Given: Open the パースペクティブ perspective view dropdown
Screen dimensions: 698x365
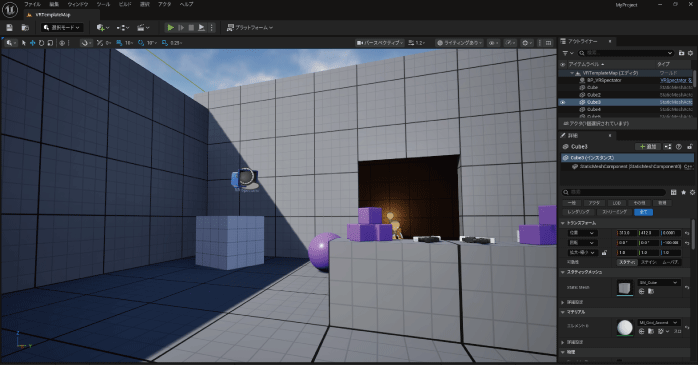Looking at the screenshot, I should [x=380, y=43].
